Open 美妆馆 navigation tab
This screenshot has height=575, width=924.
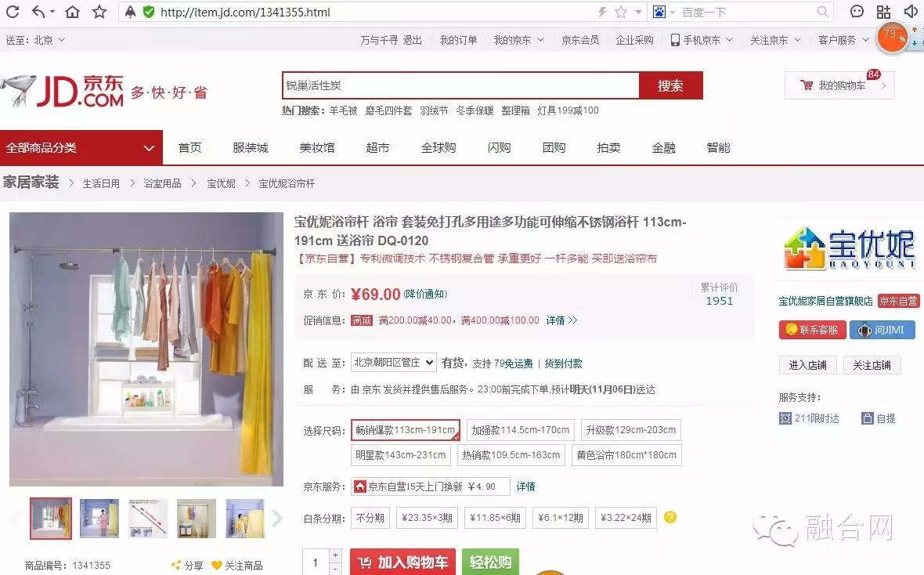tap(317, 147)
